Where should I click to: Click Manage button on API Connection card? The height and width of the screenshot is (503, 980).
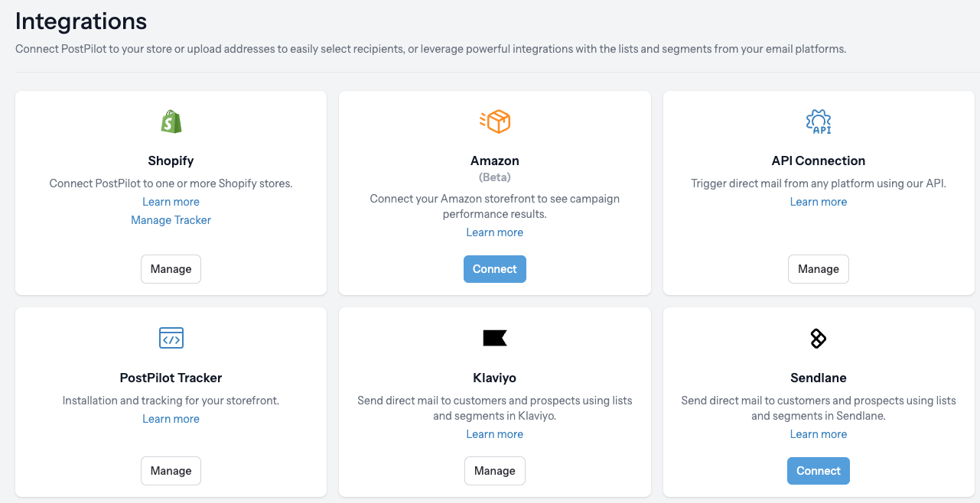819,269
